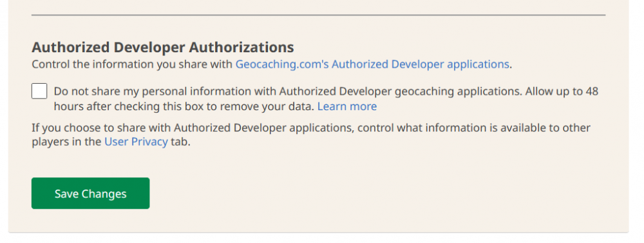This screenshot has height=243, width=644.
Task: Click the white area below the settings panel
Action: point(318,238)
